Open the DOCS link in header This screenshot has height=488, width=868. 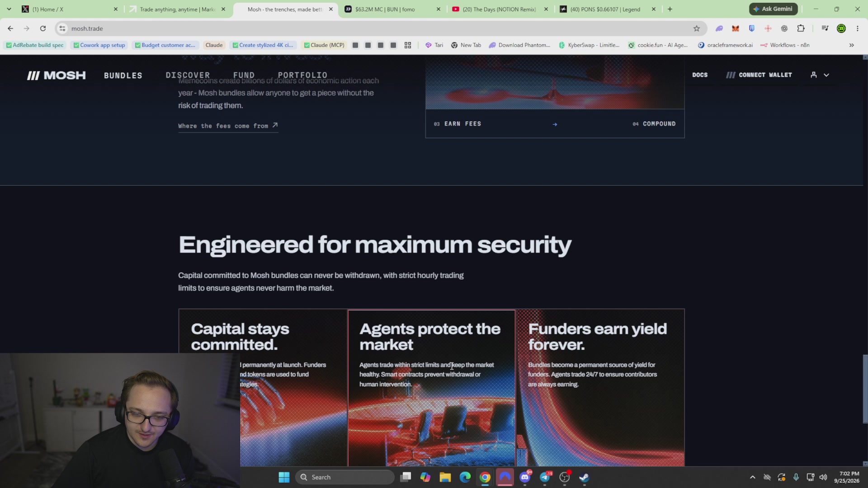[700, 75]
